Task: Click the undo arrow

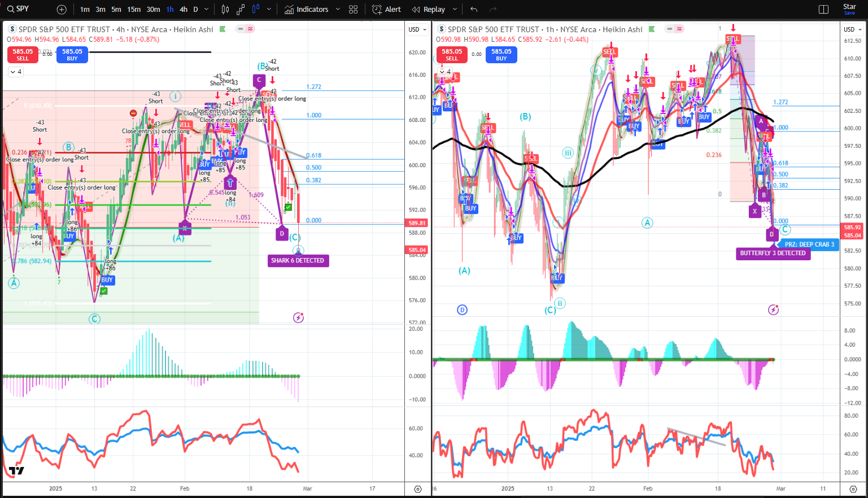Action: tap(474, 10)
